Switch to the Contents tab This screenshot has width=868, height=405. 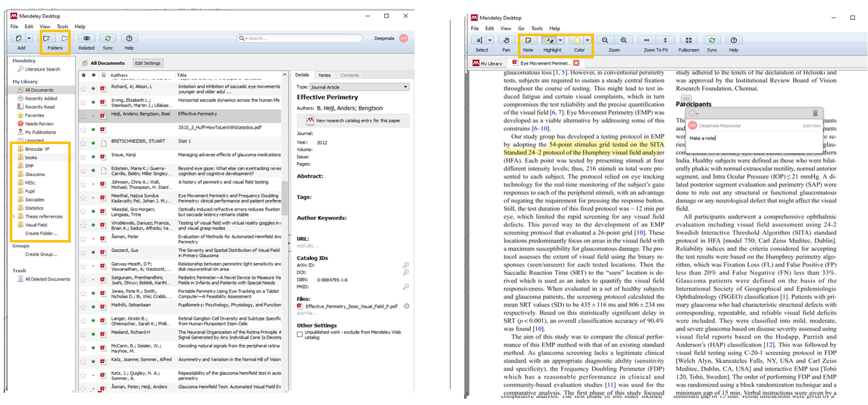pyautogui.click(x=349, y=75)
